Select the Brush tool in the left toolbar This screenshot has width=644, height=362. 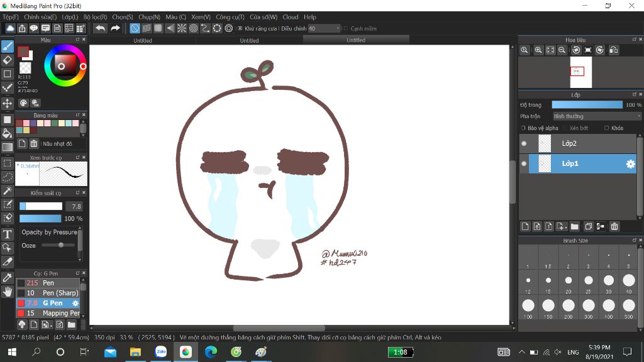8,47
